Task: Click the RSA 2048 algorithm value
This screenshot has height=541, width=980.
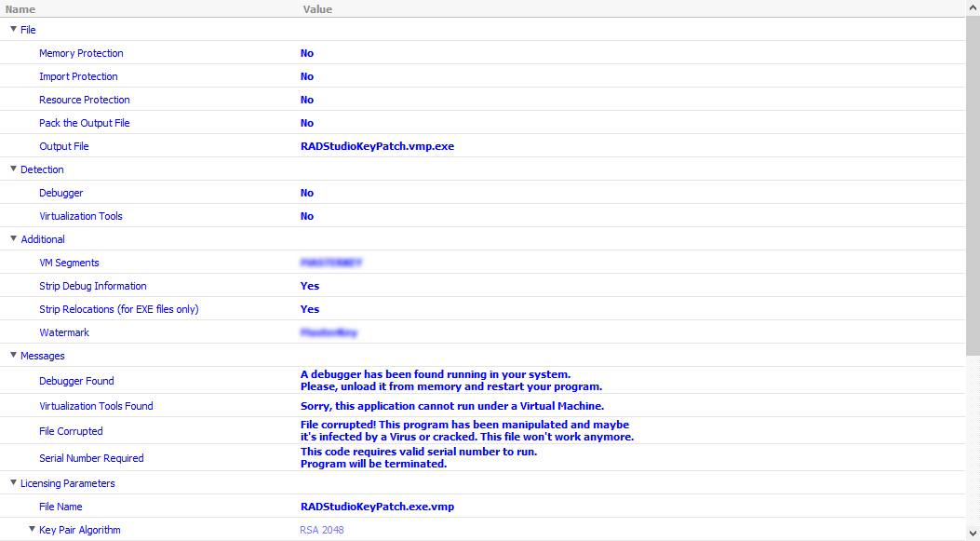Action: [322, 530]
